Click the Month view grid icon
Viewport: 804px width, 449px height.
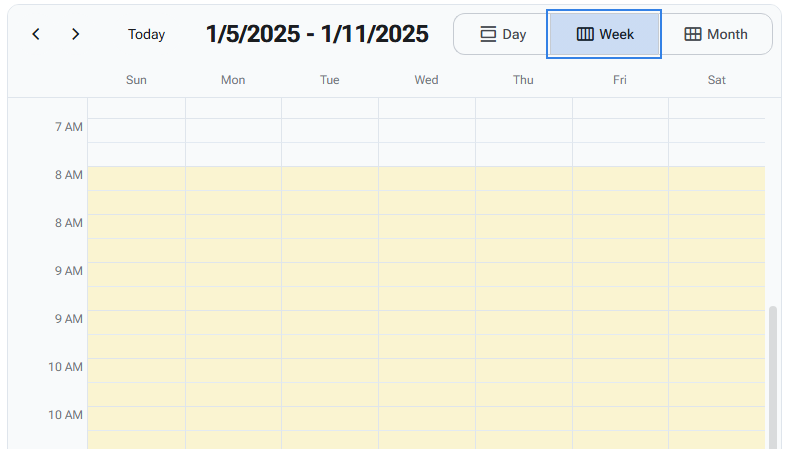tap(693, 34)
